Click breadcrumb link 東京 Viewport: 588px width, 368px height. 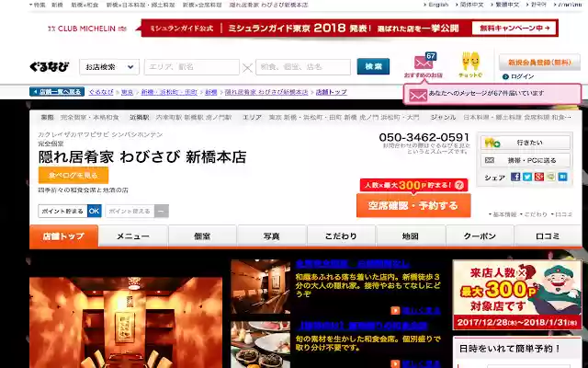point(127,92)
